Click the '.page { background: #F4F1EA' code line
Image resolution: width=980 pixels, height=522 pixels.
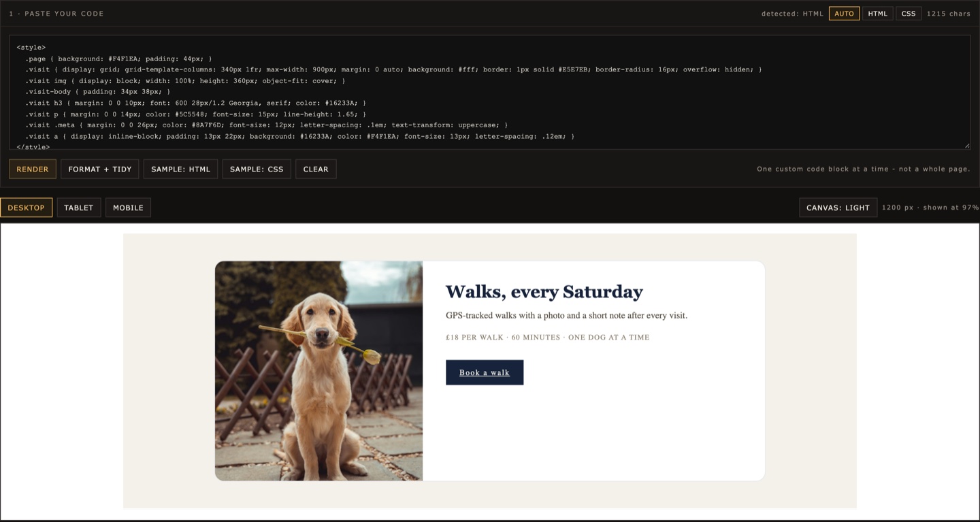click(x=118, y=59)
